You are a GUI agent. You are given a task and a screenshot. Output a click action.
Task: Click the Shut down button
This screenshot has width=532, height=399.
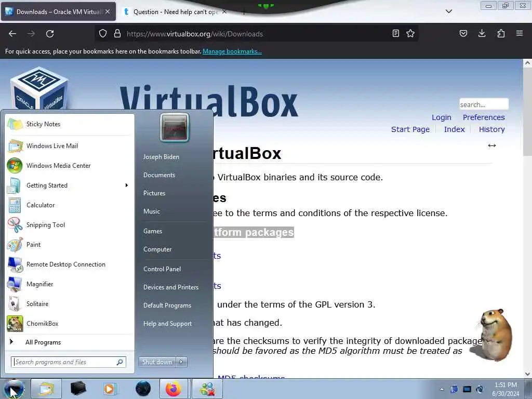(x=157, y=362)
